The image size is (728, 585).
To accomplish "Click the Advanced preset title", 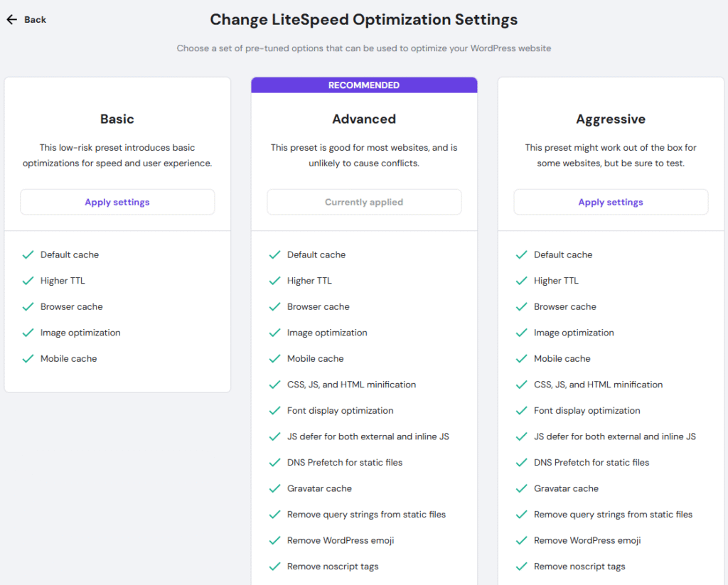I will [x=364, y=119].
